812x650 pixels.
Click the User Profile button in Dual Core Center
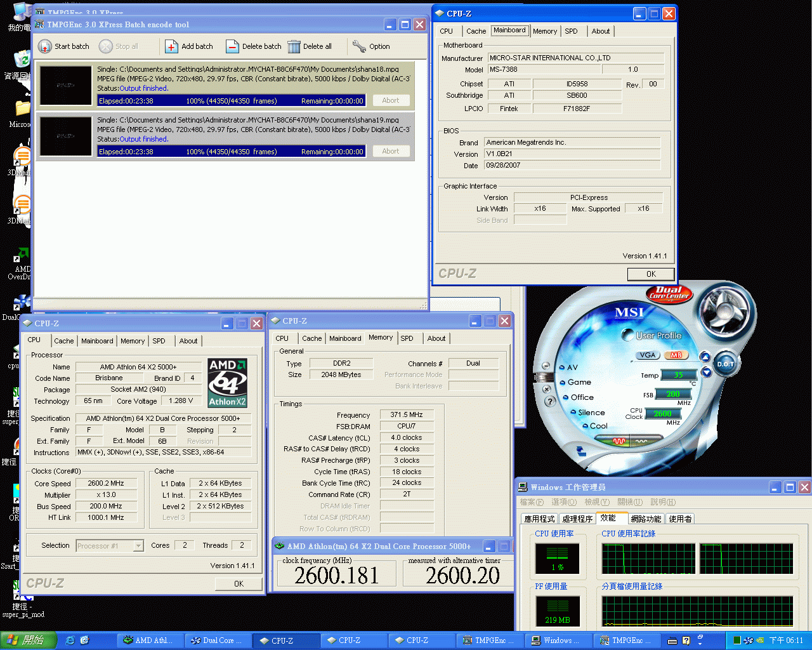coord(653,335)
